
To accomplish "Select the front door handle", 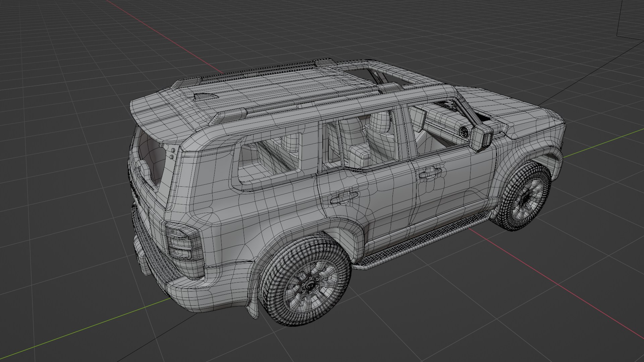I will pyautogui.click(x=431, y=173).
